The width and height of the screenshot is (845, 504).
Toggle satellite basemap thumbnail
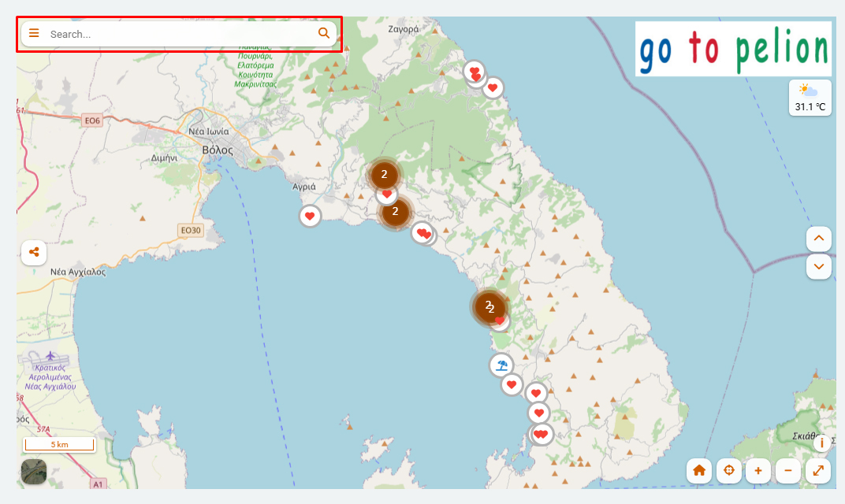coord(34,471)
